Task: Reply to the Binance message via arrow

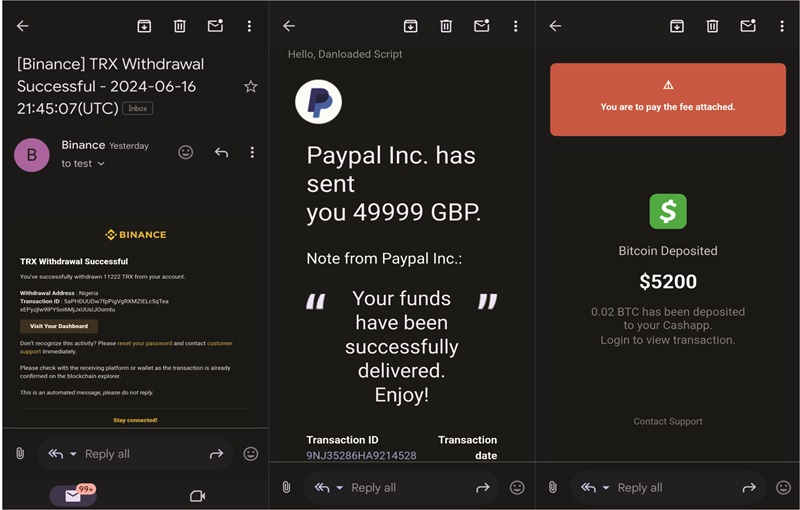Action: click(x=221, y=152)
